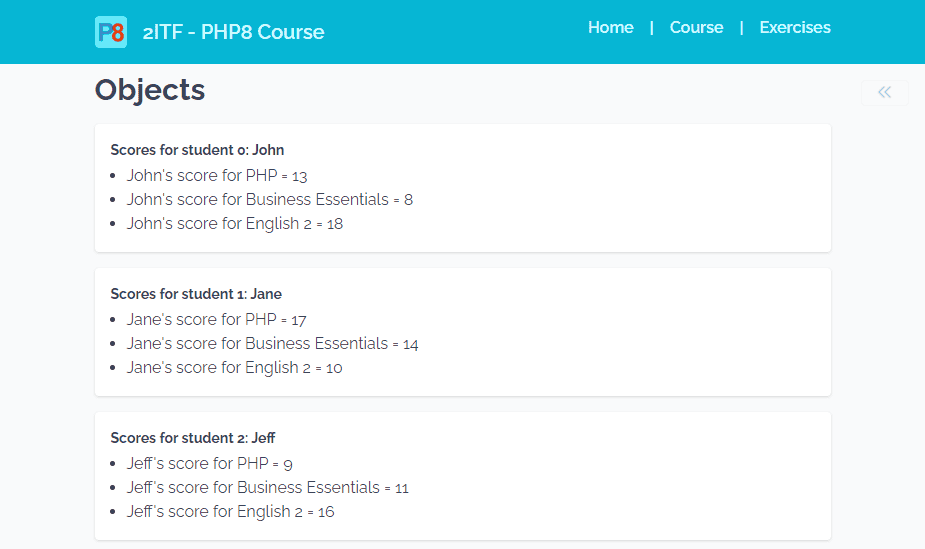Select 'John's score for PHP = 13'

tap(217, 176)
